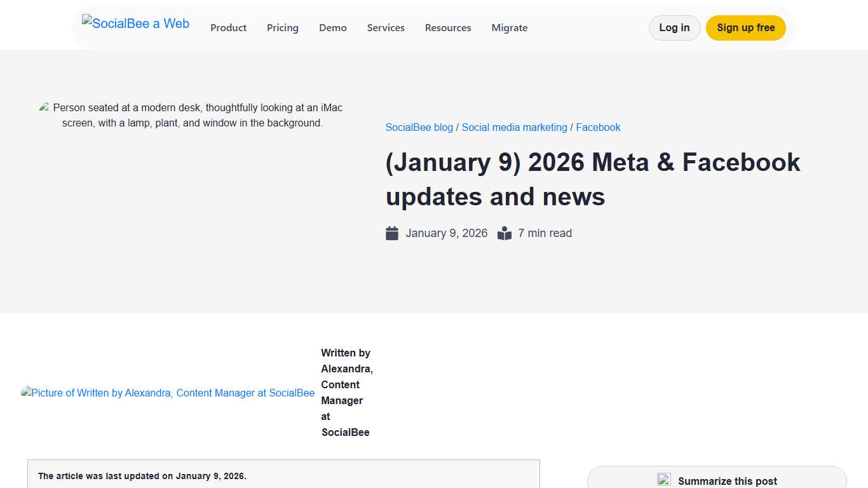Open the Facebook breadcrumb link
The height and width of the screenshot is (488, 868).
598,127
